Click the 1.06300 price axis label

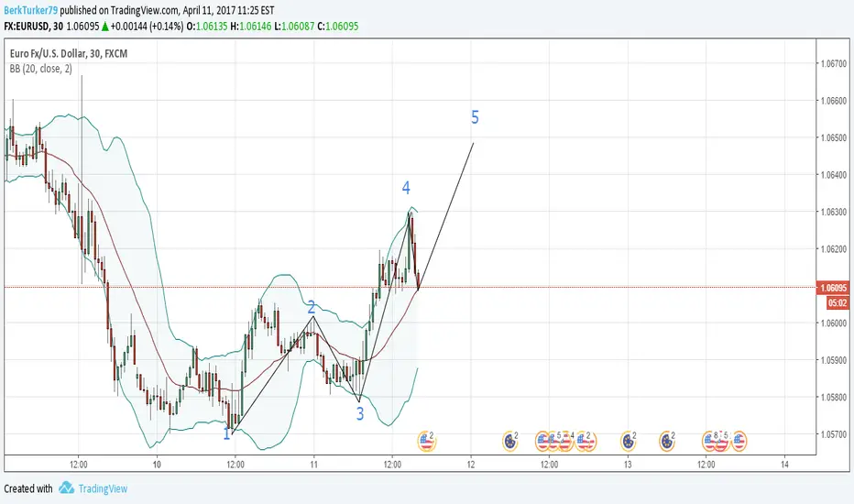click(x=834, y=212)
